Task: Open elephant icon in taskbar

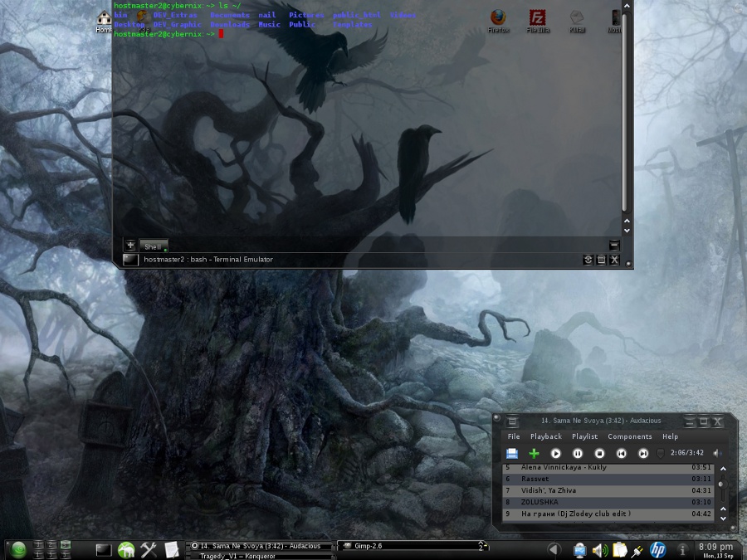Action: point(126,550)
